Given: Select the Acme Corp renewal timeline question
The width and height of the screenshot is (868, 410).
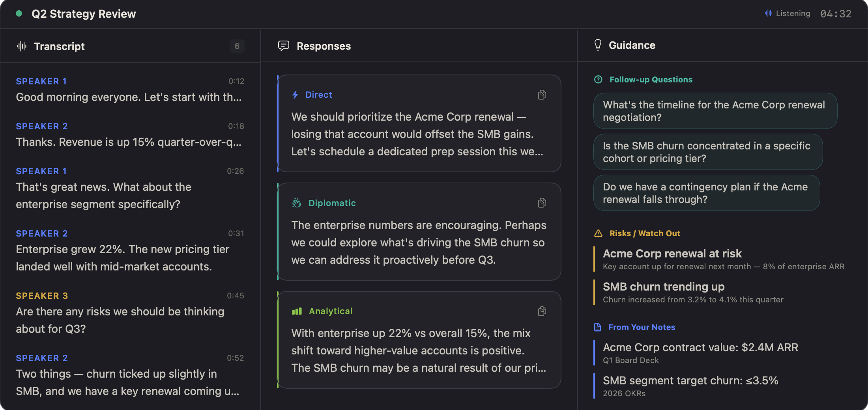Looking at the screenshot, I should click(x=715, y=111).
